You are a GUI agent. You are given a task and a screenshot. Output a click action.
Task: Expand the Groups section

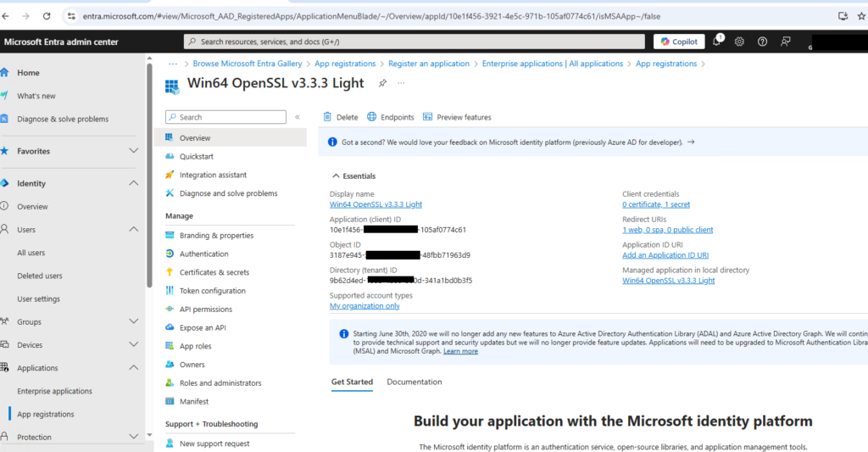click(133, 321)
